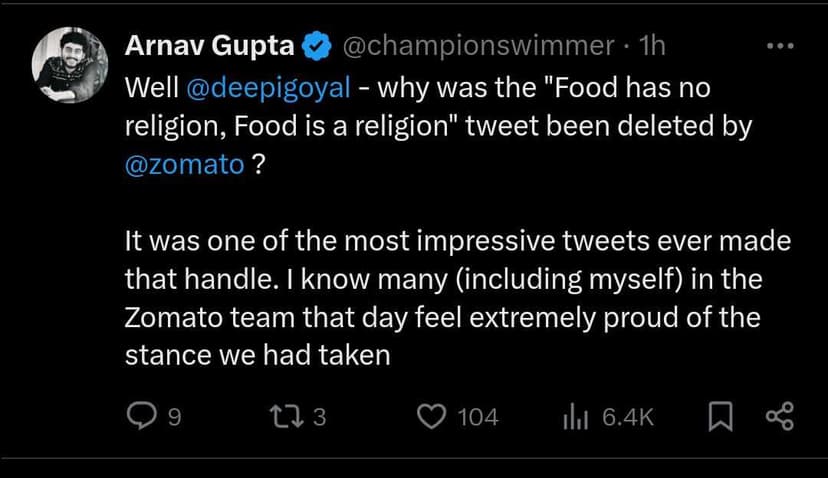Screen dimensions: 828x478
Task: Click the blue verified badge
Action: [318, 45]
